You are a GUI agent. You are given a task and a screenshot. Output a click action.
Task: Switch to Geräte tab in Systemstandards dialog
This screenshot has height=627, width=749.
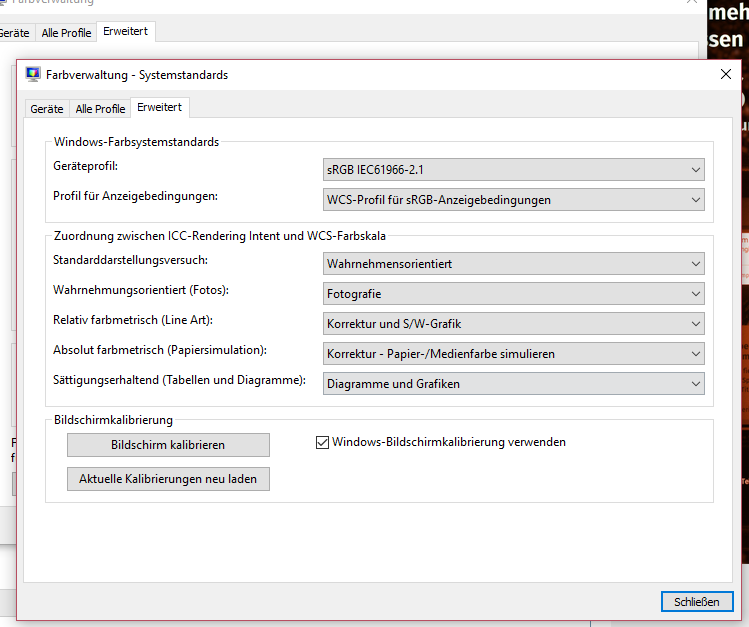(x=47, y=109)
